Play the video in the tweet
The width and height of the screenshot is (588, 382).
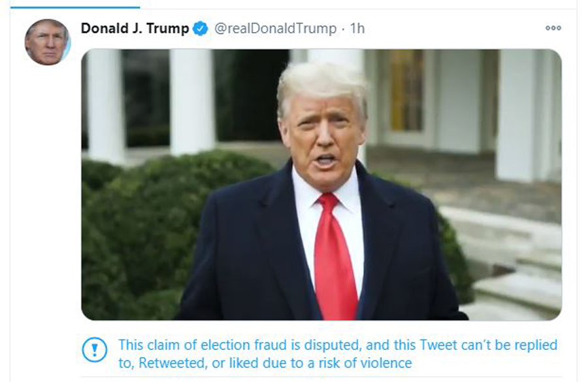click(321, 184)
